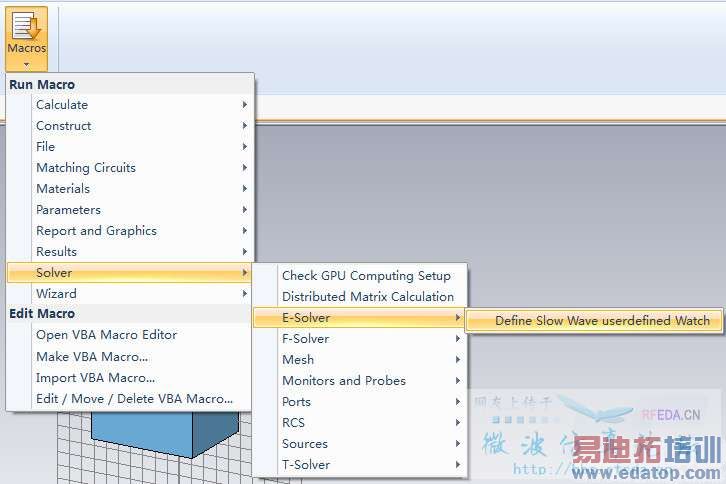Click Make VBA Macro command
The width and height of the screenshot is (726, 484).
pyautogui.click(x=92, y=356)
